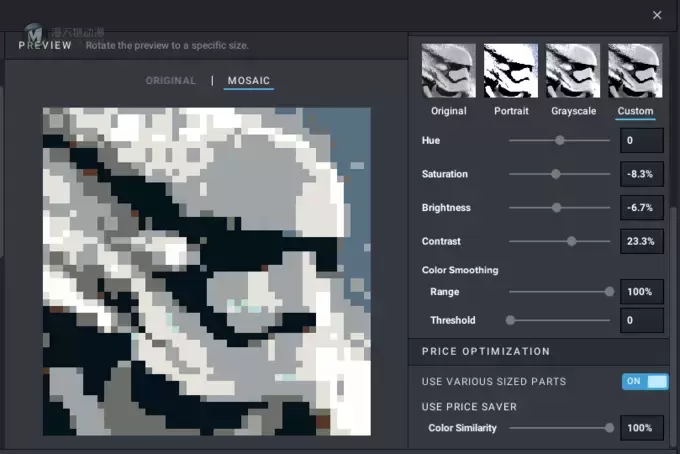Click the Range slider handle
680x454 pixels.
pos(609,291)
